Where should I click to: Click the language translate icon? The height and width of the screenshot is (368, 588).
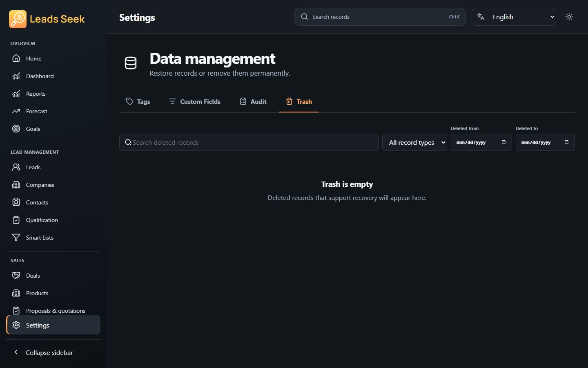(481, 17)
